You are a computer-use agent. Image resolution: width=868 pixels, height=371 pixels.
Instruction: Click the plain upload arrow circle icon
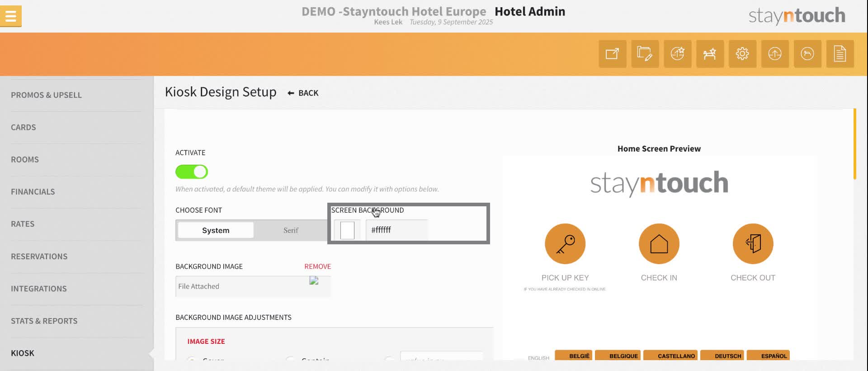(x=775, y=54)
